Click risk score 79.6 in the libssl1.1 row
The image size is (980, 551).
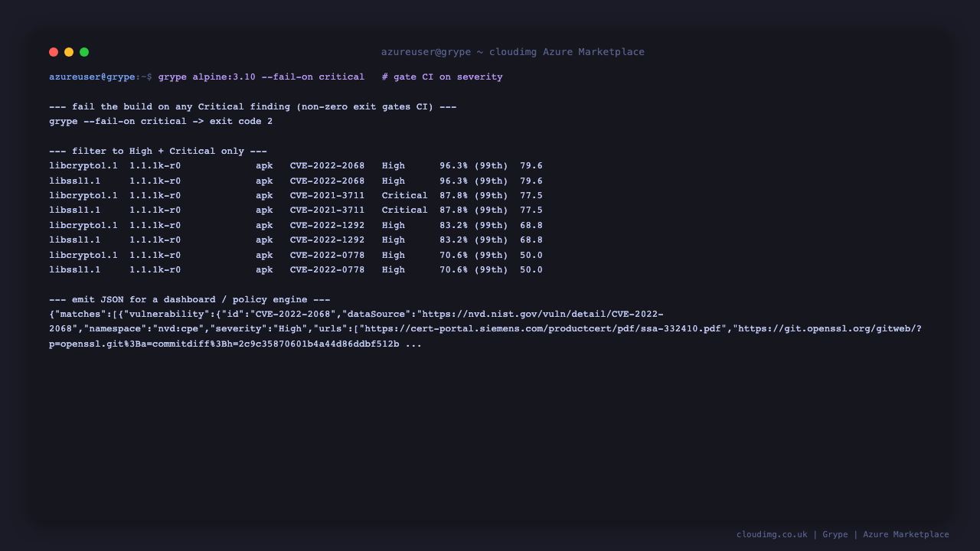(x=531, y=181)
